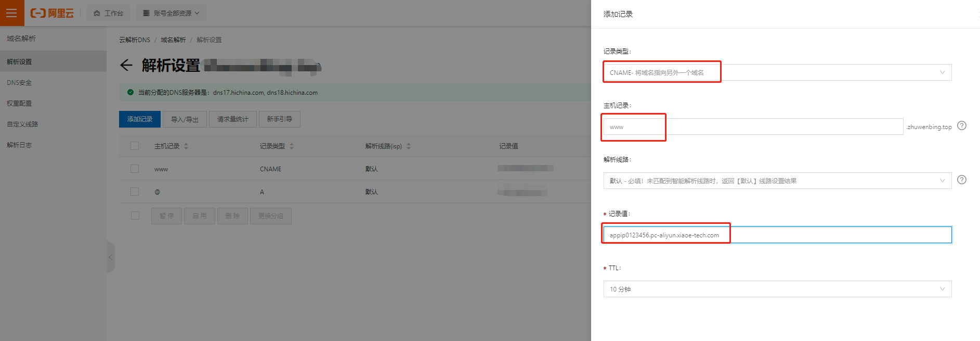
Task: Click the 添加记录 button
Action: tap(140, 119)
